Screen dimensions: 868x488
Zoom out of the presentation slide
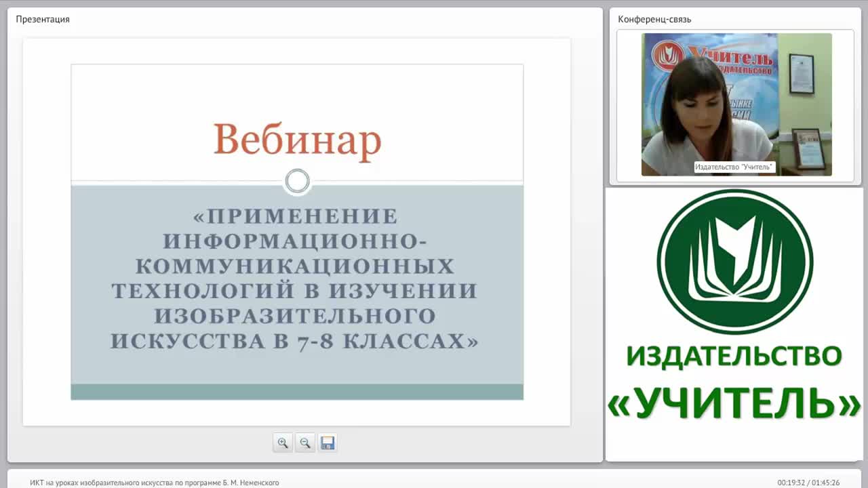[305, 443]
